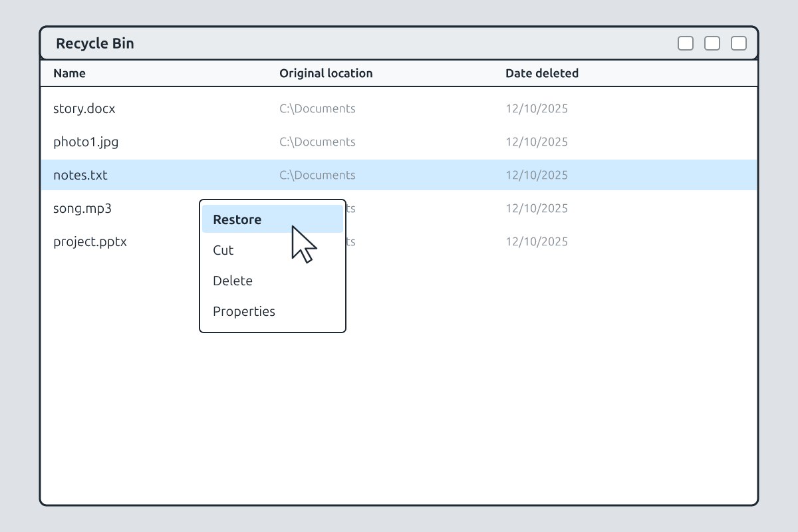Image resolution: width=798 pixels, height=532 pixels.
Task: Sort by the Date deleted column header
Action: coord(542,73)
